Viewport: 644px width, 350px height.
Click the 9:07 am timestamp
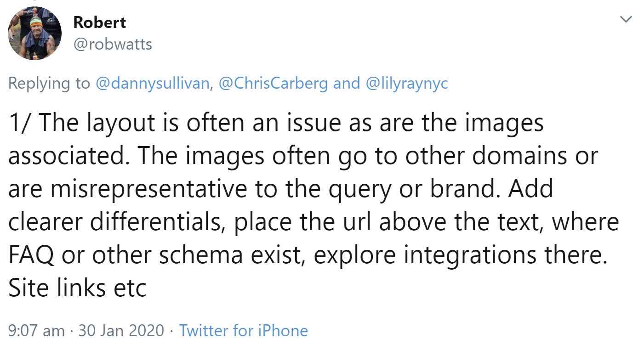tap(37, 331)
